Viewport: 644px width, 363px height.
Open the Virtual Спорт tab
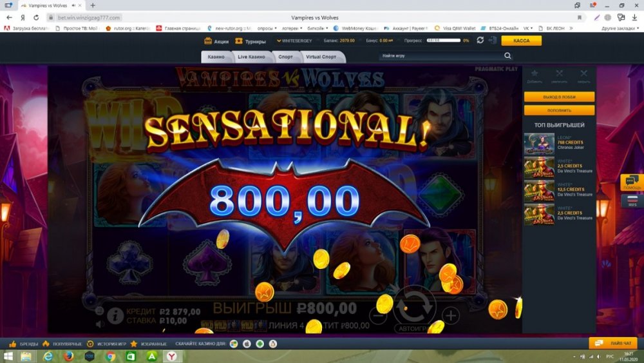(321, 57)
